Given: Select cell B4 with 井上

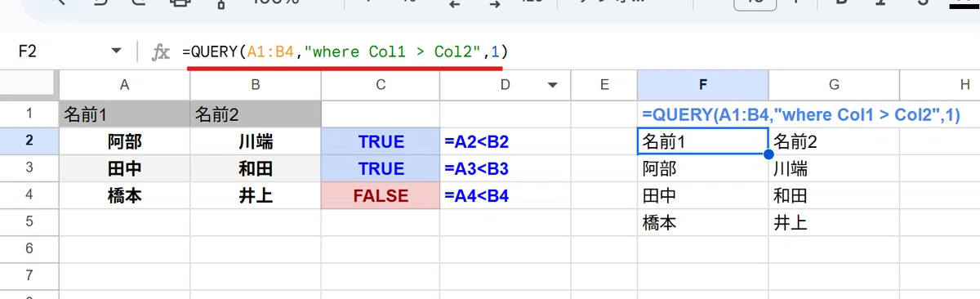Looking at the screenshot, I should pyautogui.click(x=256, y=195).
